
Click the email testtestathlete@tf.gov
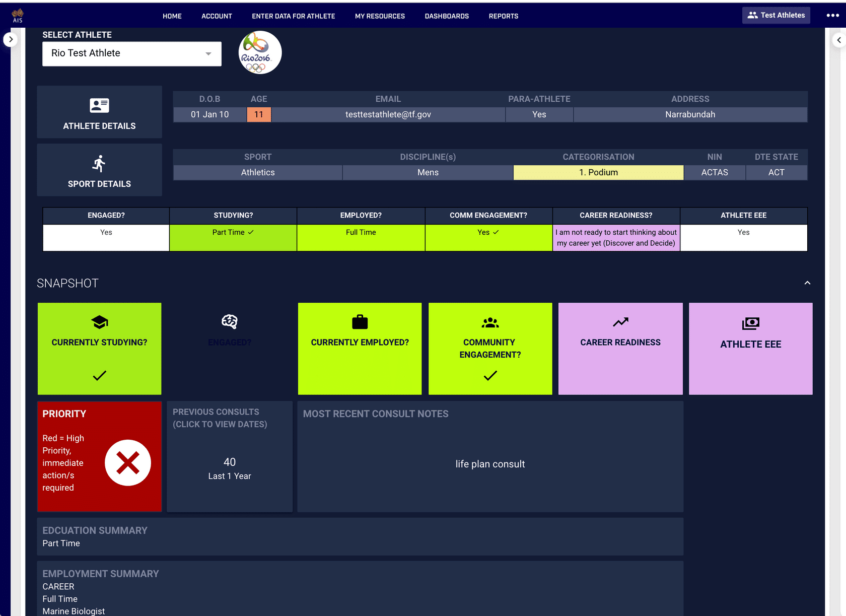tap(388, 114)
